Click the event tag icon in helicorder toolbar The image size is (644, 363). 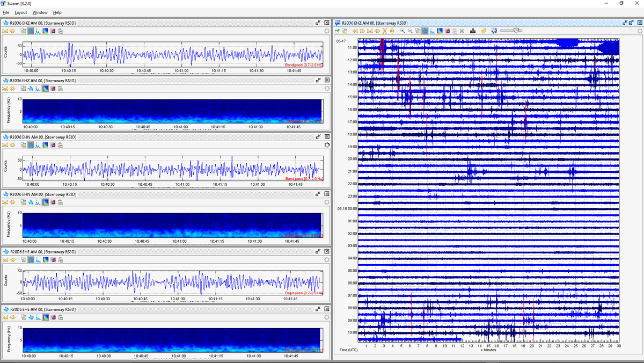(483, 31)
